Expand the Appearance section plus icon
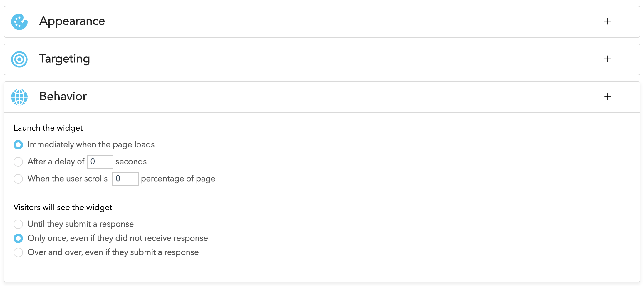The width and height of the screenshot is (644, 286). pos(608,21)
